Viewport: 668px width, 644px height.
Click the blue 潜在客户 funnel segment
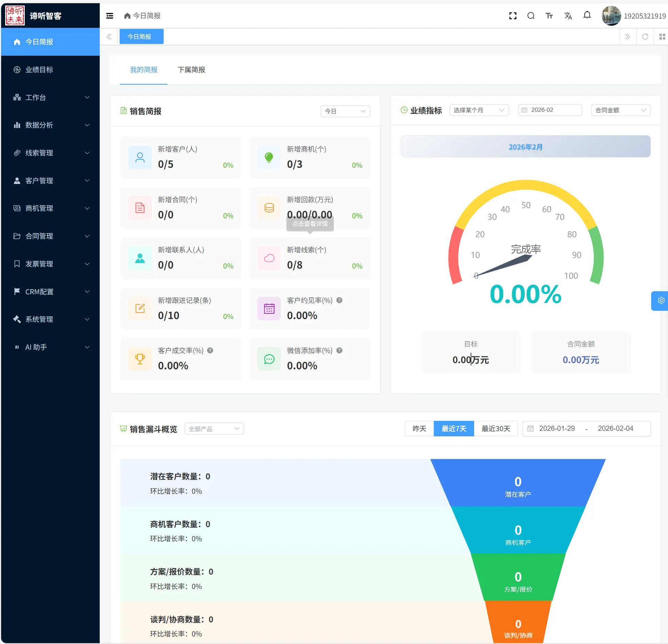[518, 483]
